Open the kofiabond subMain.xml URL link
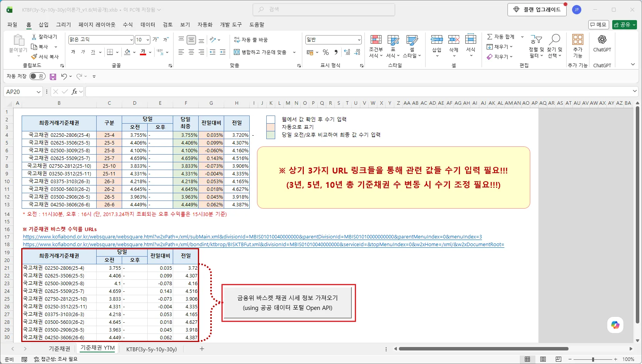Screen dimensions: 642x364 click(x=252, y=237)
